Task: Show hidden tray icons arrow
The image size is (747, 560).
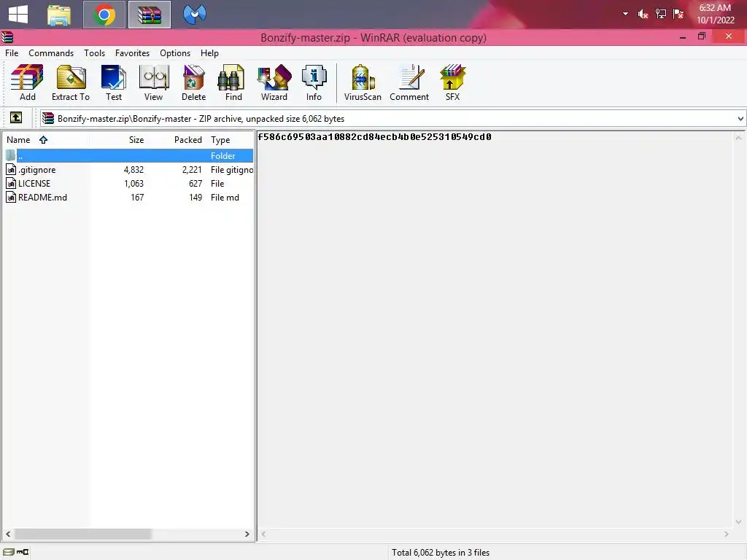Action: pos(625,15)
